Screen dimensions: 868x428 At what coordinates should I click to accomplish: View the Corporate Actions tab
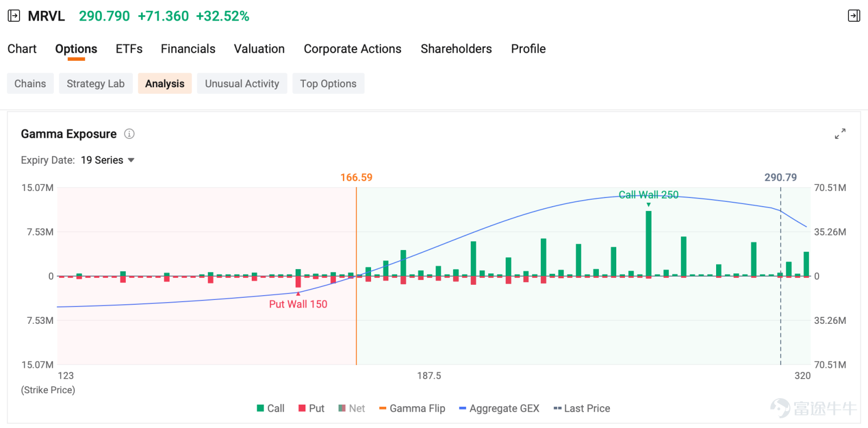353,49
